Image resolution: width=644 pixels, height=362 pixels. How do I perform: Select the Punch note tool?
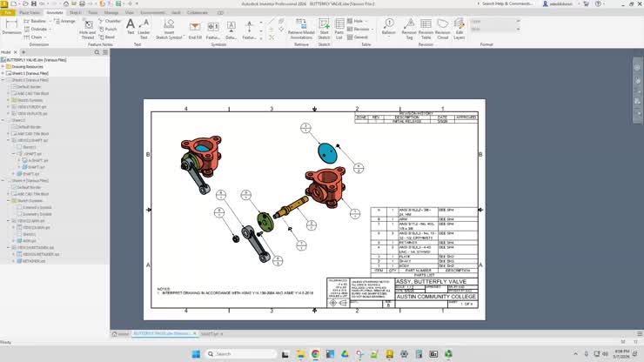click(x=108, y=30)
